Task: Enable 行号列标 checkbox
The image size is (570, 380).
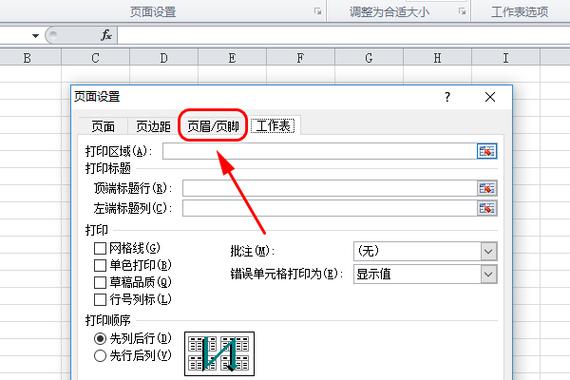Action: click(100, 300)
